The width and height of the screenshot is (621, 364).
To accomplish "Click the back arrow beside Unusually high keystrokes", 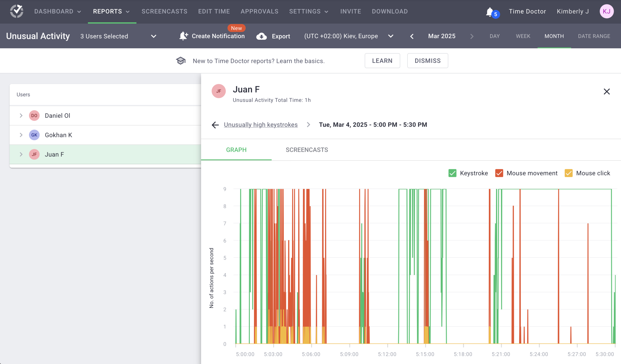I will tap(215, 125).
